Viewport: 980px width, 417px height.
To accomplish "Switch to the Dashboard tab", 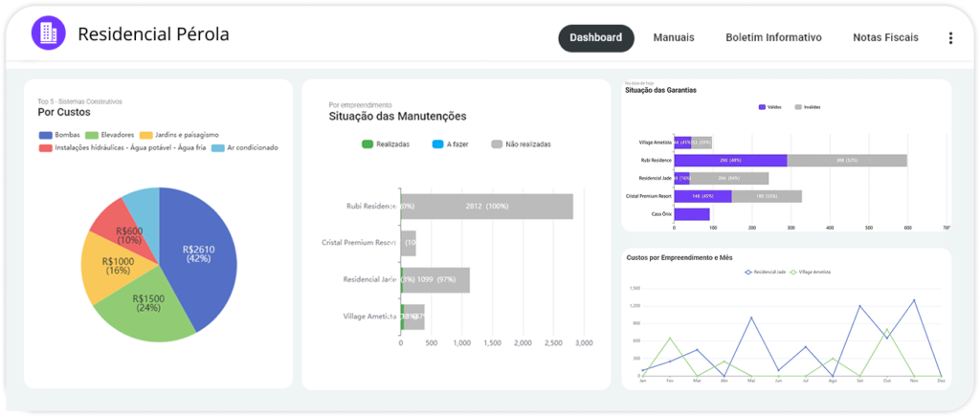I will pos(595,38).
